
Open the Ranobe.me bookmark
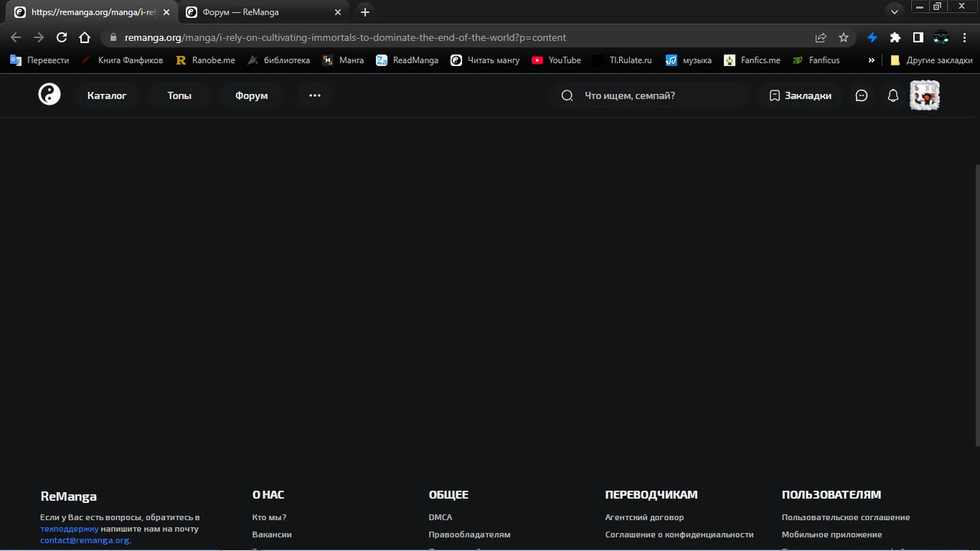click(206, 60)
